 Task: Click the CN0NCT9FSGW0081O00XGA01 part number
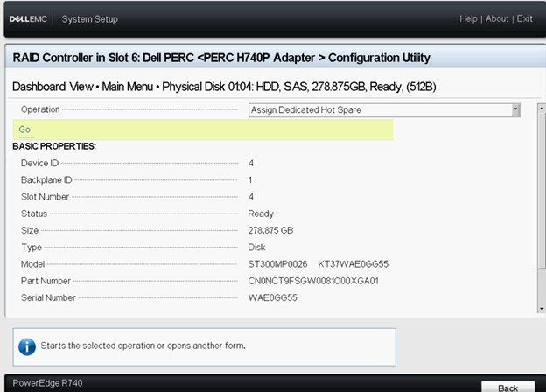(313, 281)
